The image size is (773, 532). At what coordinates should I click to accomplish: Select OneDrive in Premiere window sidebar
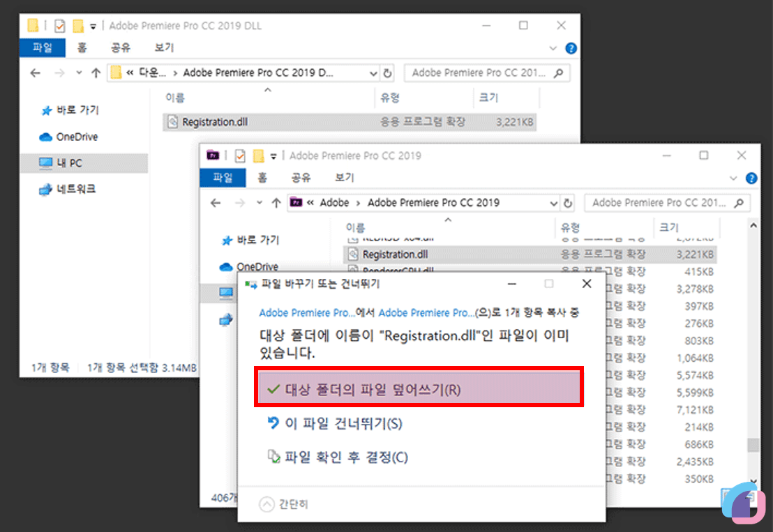(249, 266)
